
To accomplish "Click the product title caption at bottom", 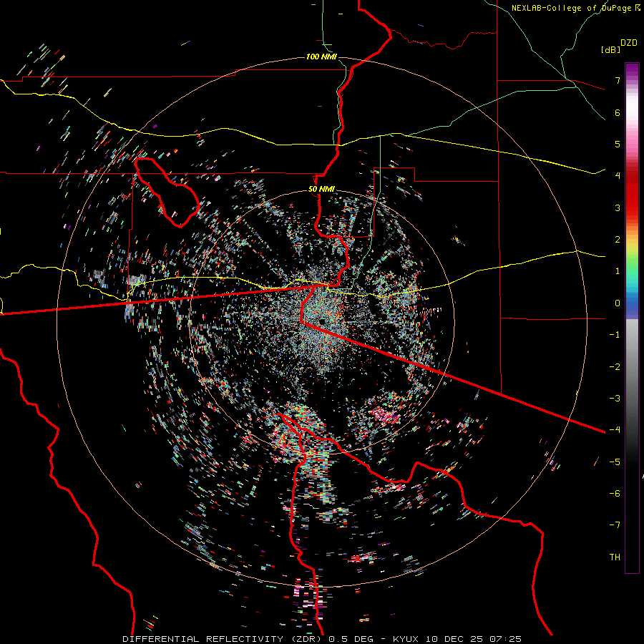I will coord(322,639).
